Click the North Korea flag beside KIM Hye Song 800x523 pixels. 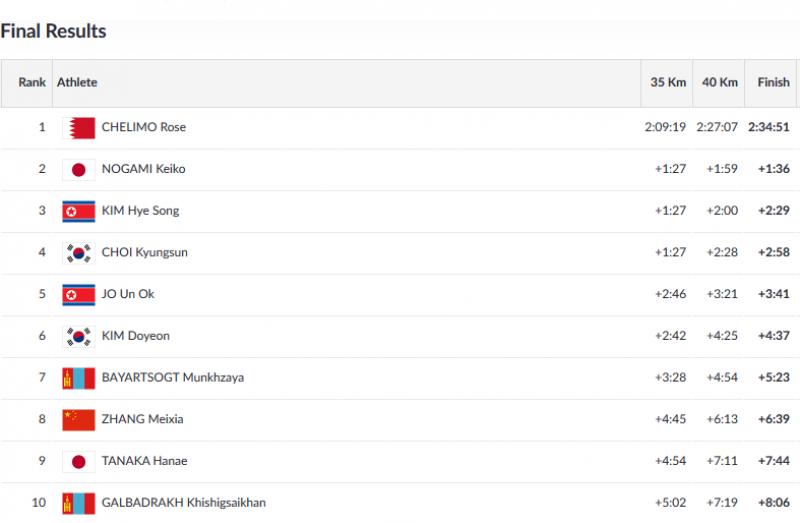tap(79, 211)
